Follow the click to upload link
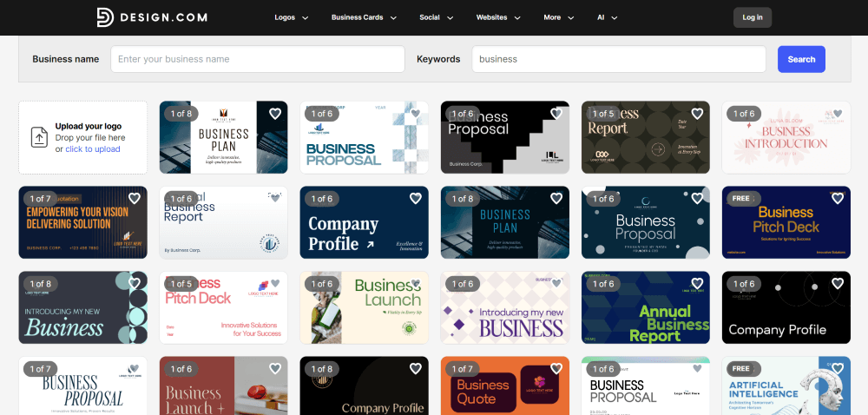 coord(93,149)
